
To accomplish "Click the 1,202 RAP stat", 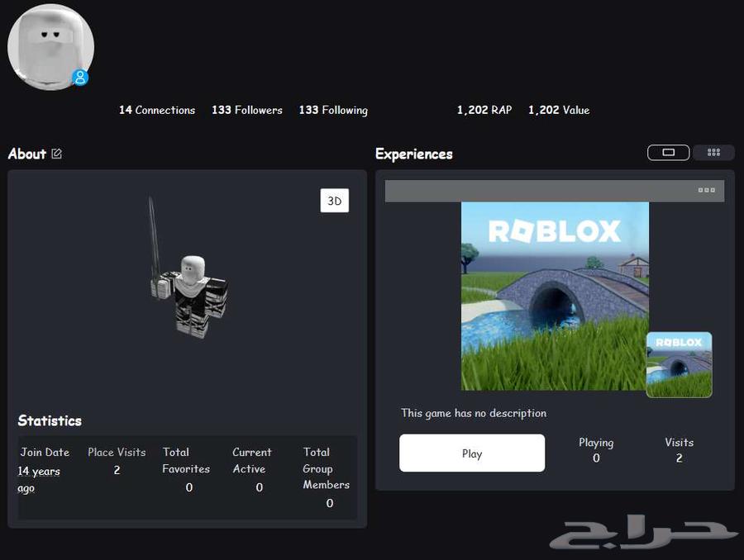I will (x=484, y=110).
